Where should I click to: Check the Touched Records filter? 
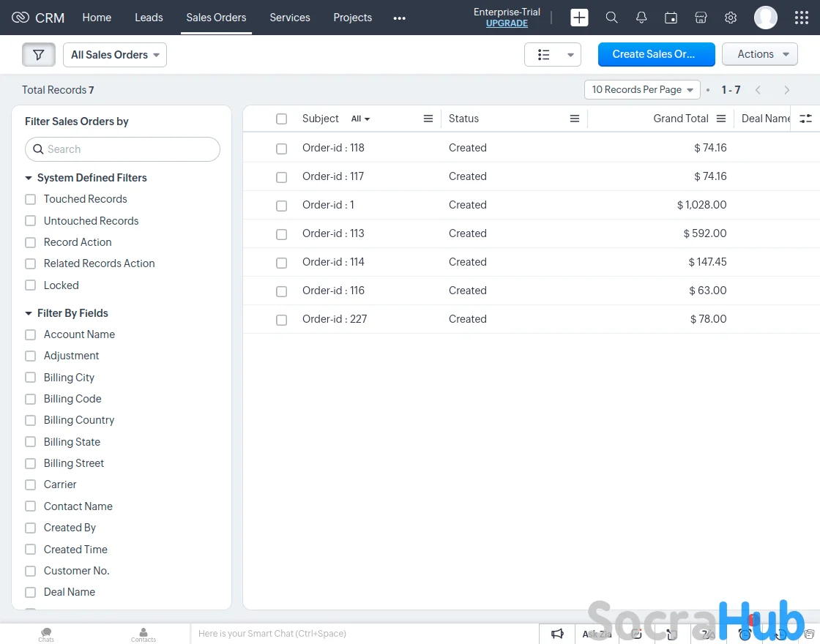(x=31, y=199)
